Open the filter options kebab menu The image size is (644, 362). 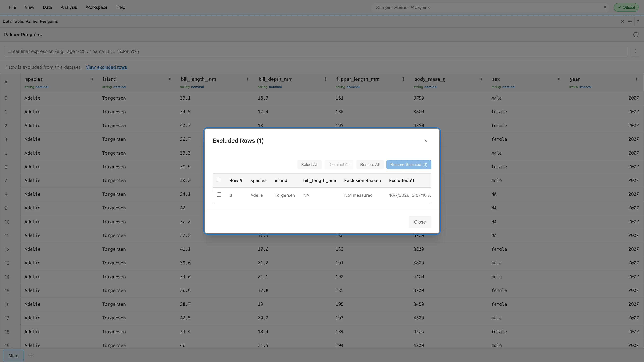[x=635, y=51]
